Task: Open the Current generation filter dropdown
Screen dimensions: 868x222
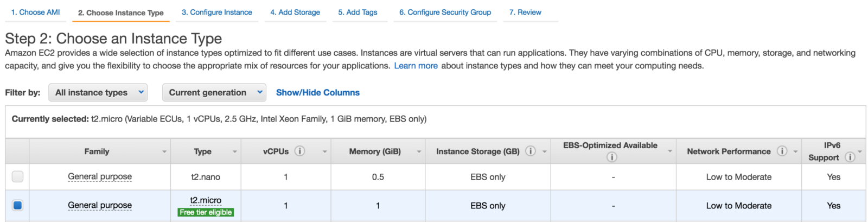Action: pos(214,92)
